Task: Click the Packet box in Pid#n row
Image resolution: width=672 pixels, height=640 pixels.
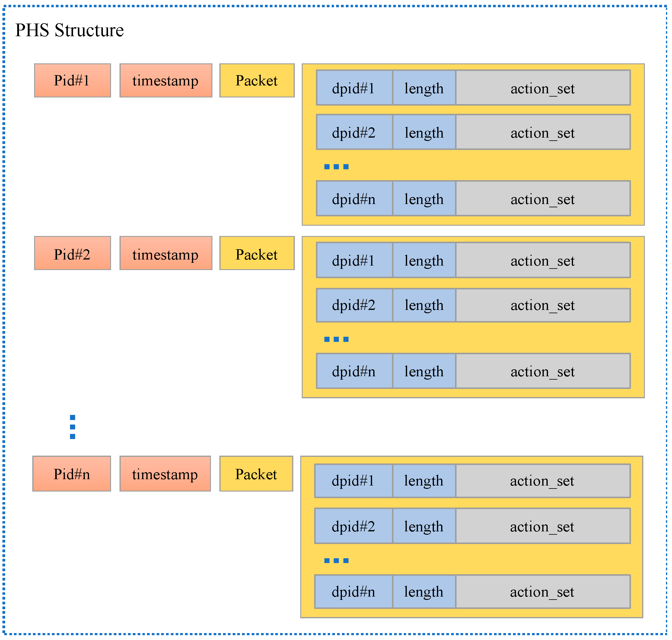Action: coord(256,474)
